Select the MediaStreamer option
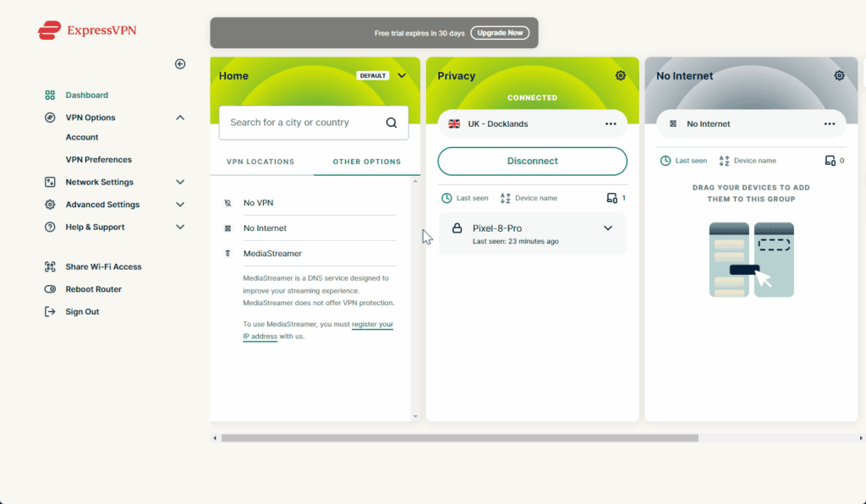This screenshot has width=866, height=504. (272, 253)
